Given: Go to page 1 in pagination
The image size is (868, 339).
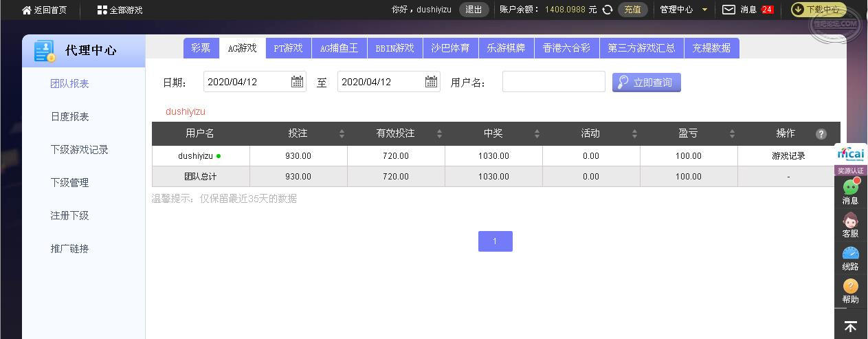Looking at the screenshot, I should (x=495, y=241).
